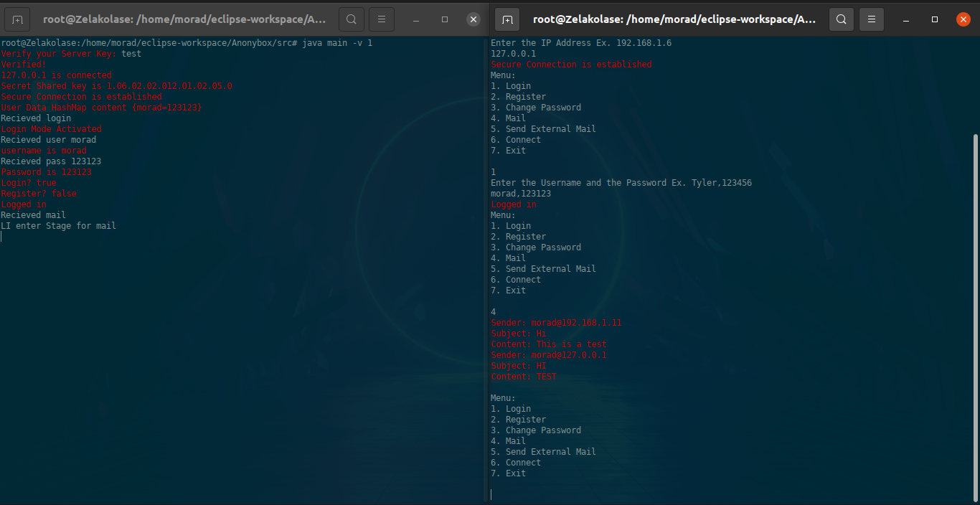Open search in the right terminal window
The image size is (980, 505).
pos(842,19)
